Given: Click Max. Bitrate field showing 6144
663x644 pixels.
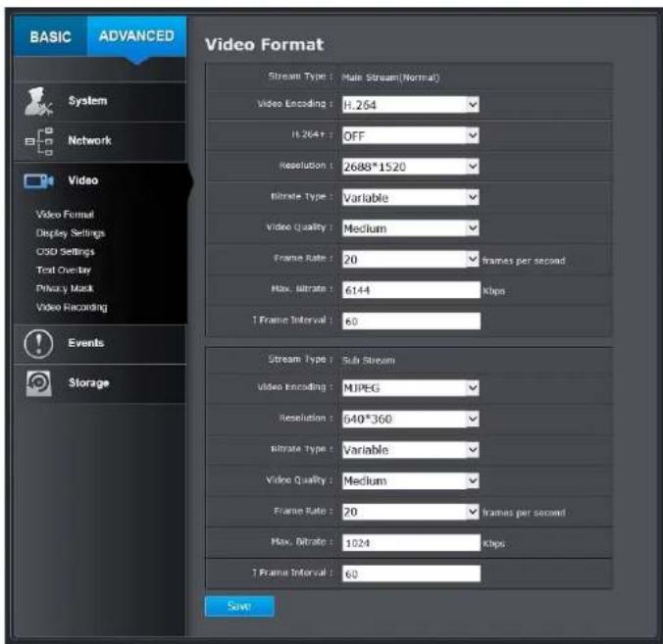Looking at the screenshot, I should [411, 290].
